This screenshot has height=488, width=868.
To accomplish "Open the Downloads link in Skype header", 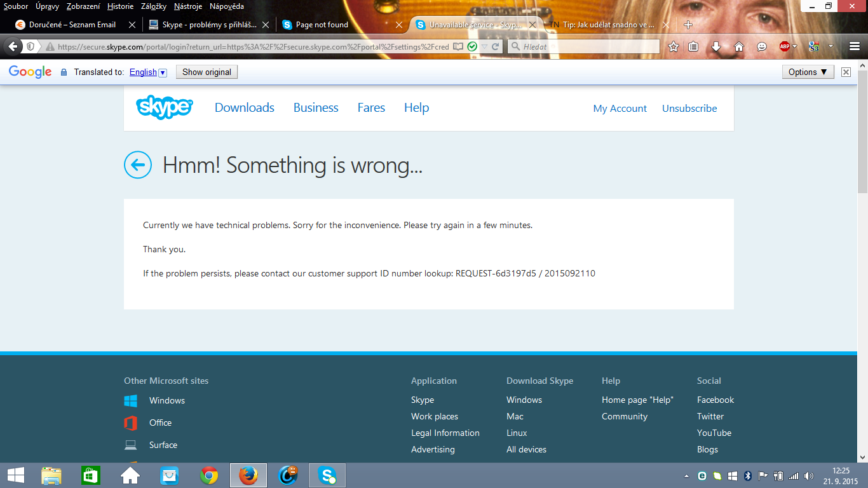I will (x=244, y=107).
